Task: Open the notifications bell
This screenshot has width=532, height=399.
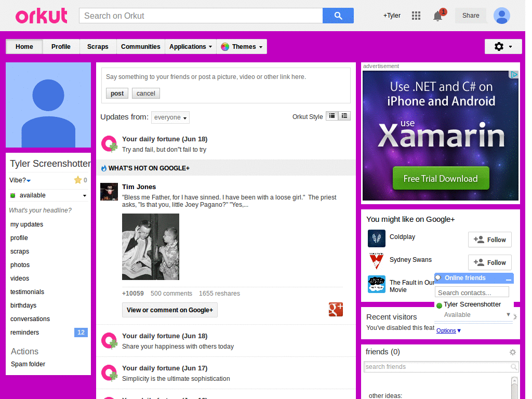Action: pos(437,16)
